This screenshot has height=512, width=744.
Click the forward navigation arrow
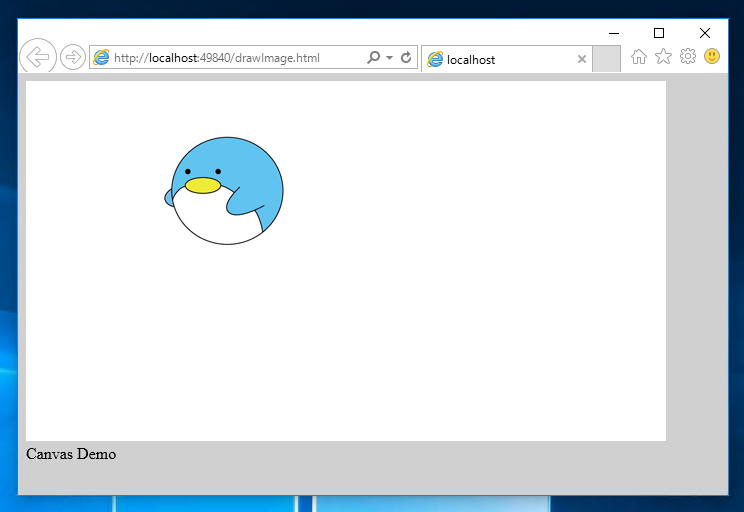tap(73, 57)
